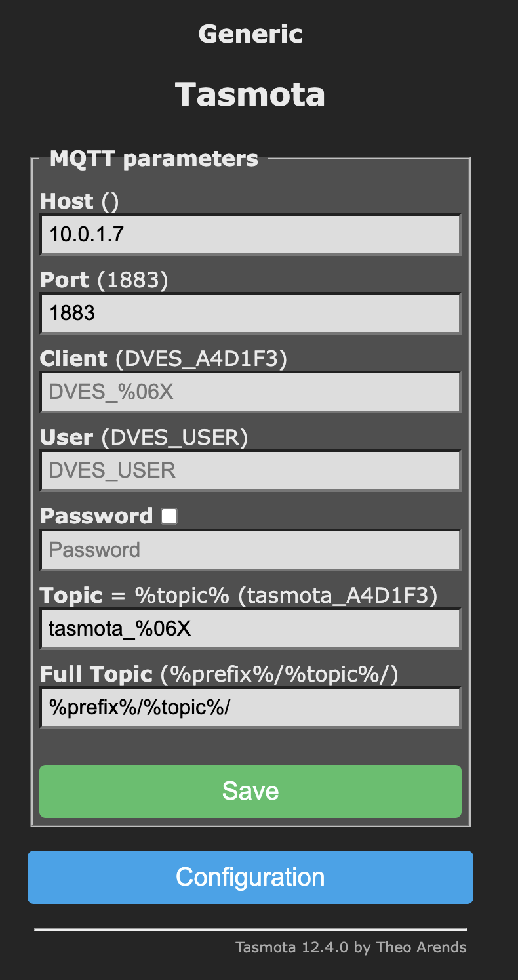
Task: Click the Host input containing 10.0.1.7
Action: 250,234
